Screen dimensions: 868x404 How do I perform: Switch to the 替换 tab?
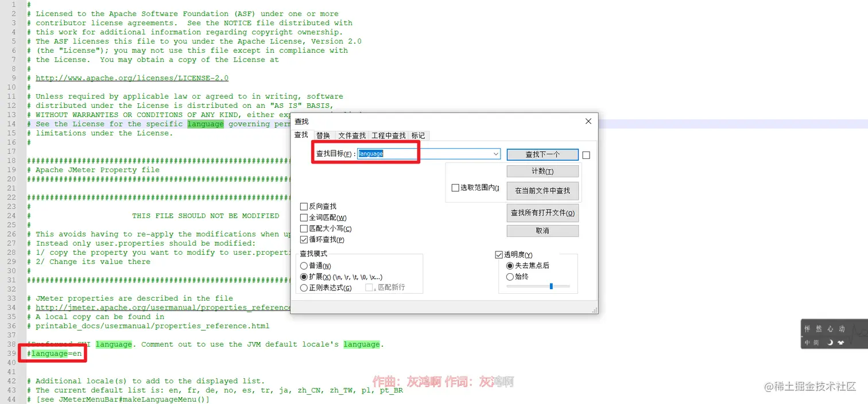(x=323, y=136)
